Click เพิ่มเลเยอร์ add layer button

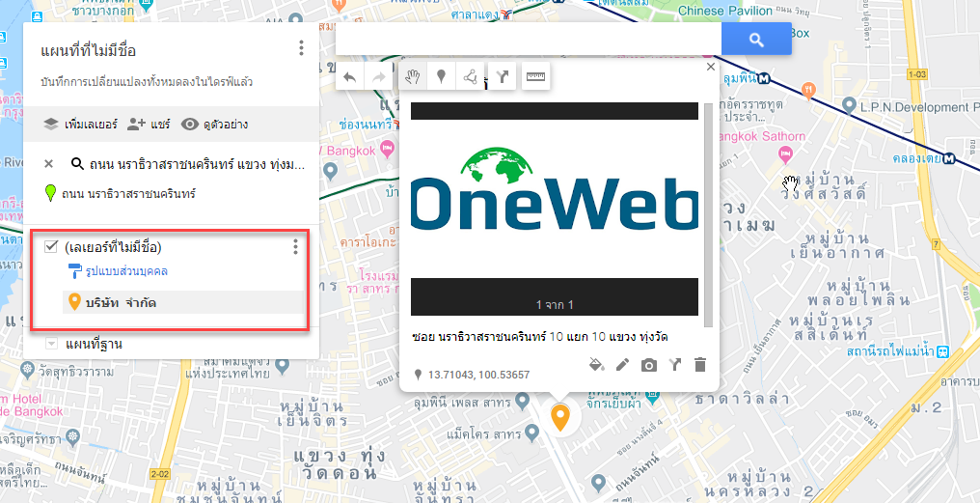click(x=80, y=124)
